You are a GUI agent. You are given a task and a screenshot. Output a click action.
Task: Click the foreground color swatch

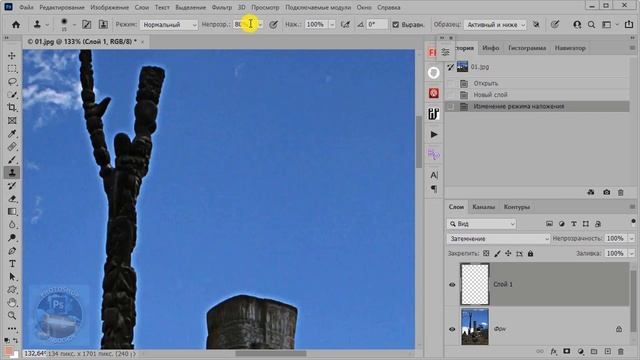click(9, 351)
